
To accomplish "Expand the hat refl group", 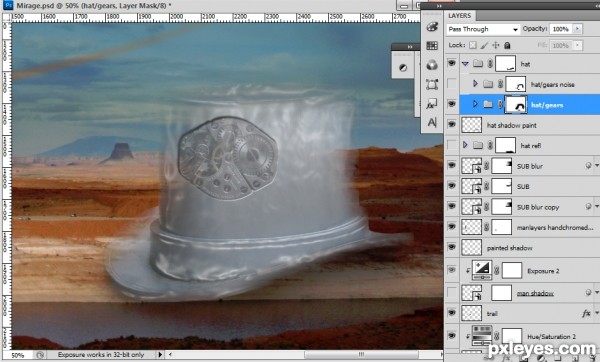I will pos(465,145).
